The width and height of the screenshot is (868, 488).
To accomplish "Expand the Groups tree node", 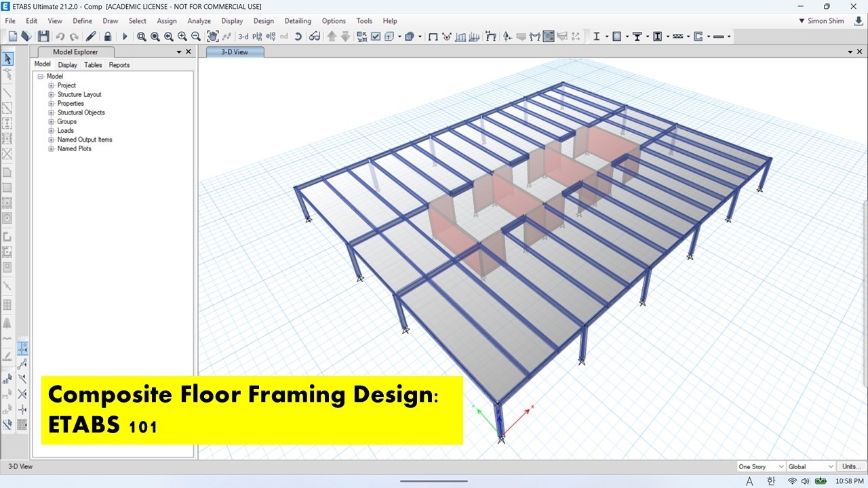I will 51,121.
